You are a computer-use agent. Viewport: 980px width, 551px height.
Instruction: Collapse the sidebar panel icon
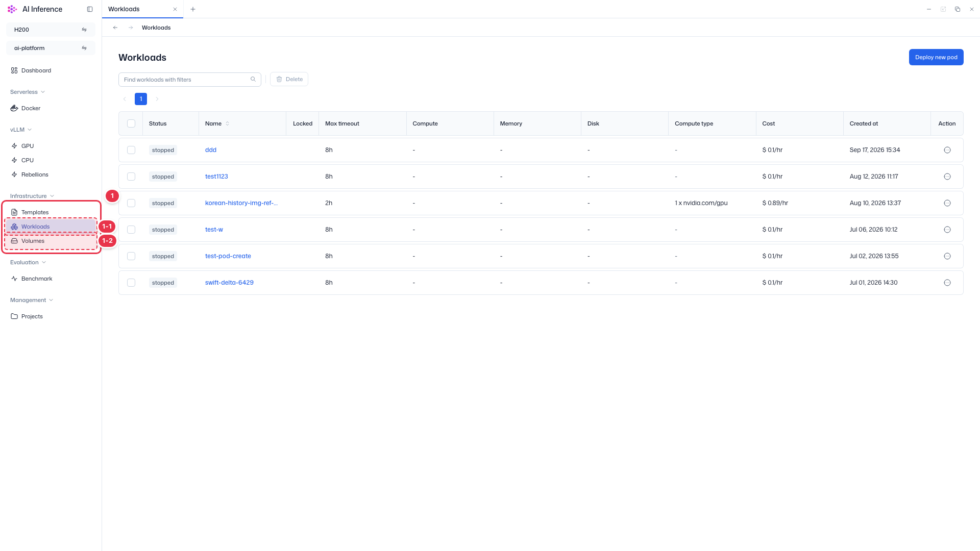(90, 9)
